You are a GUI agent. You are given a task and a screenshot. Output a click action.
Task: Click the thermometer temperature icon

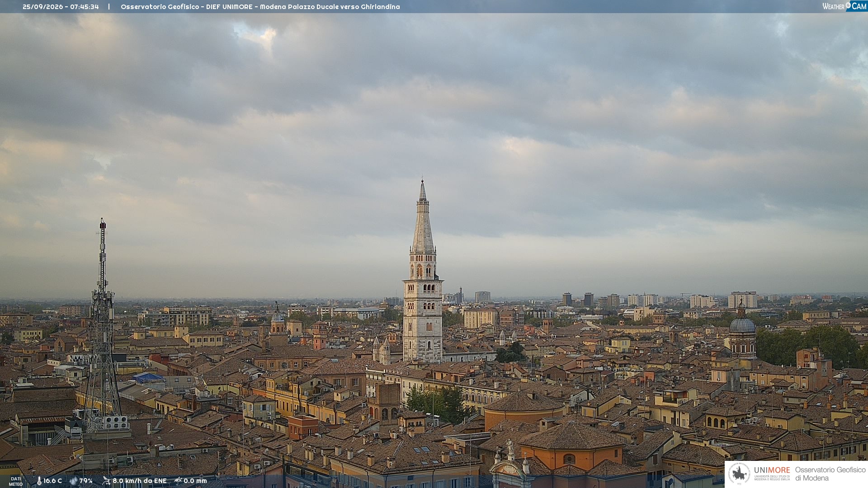point(39,481)
